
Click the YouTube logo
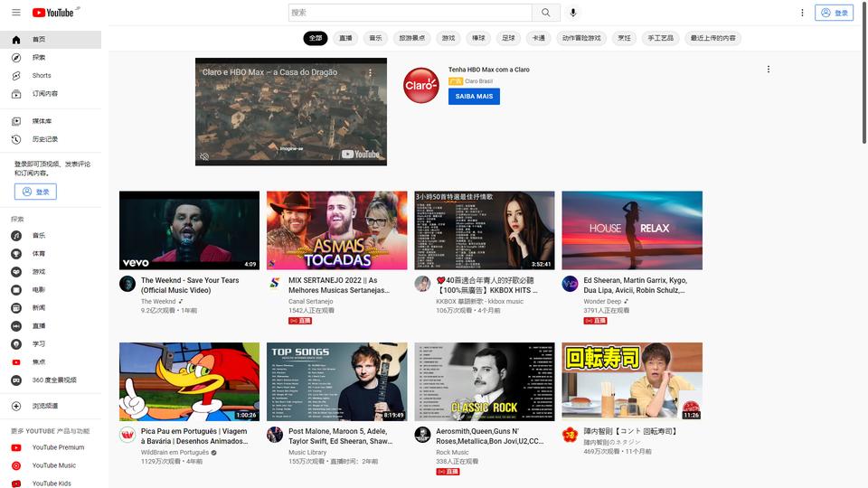[x=53, y=12]
